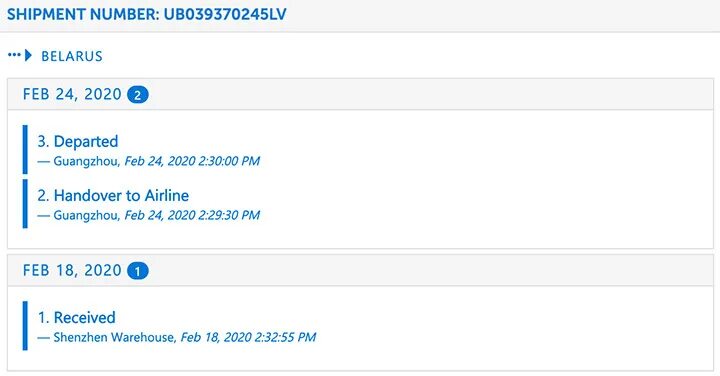Click the Shenzhen Warehouse timestamp line
Image resolution: width=720 pixels, height=376 pixels.
click(177, 337)
